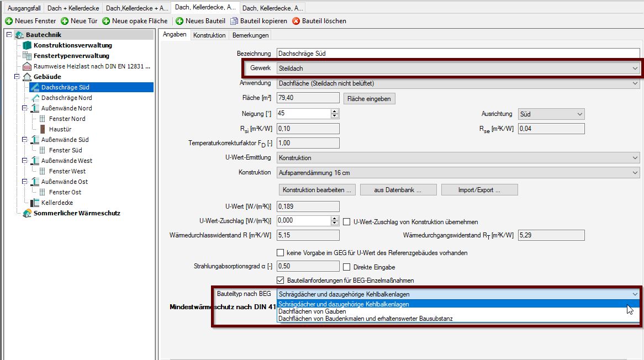The height and width of the screenshot is (360, 644).
Task: Collapse the Außenwände Nord tree node
Action: [x=24, y=108]
